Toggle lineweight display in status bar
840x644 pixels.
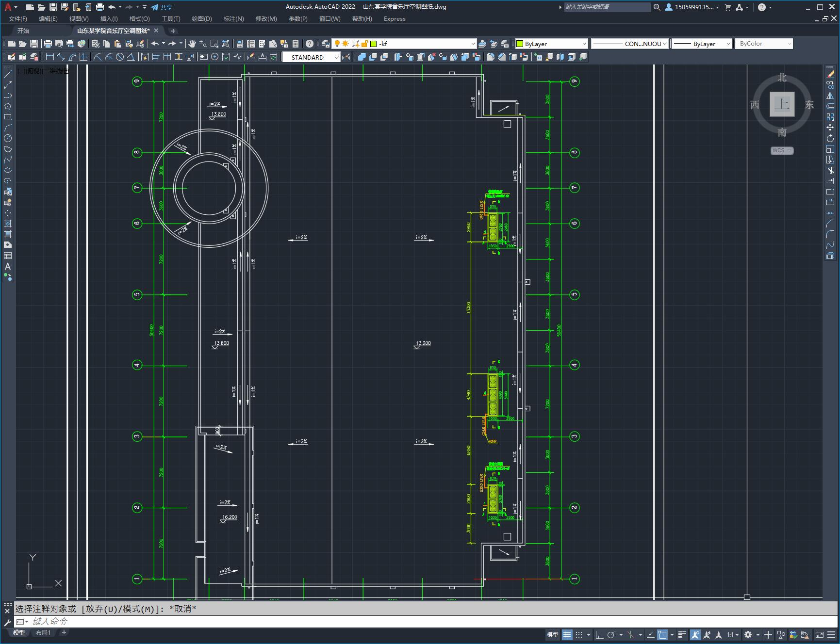[682, 634]
